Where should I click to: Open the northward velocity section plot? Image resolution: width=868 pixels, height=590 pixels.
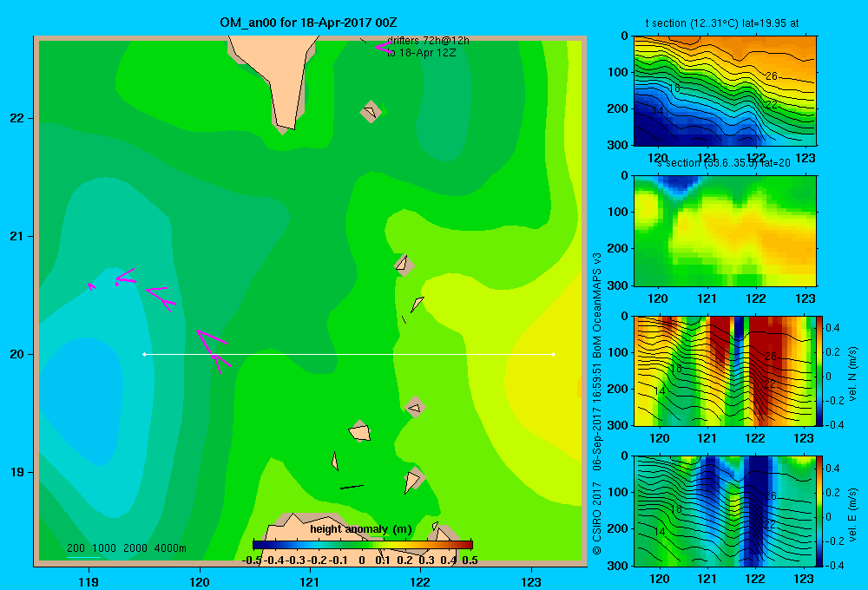coord(725,370)
